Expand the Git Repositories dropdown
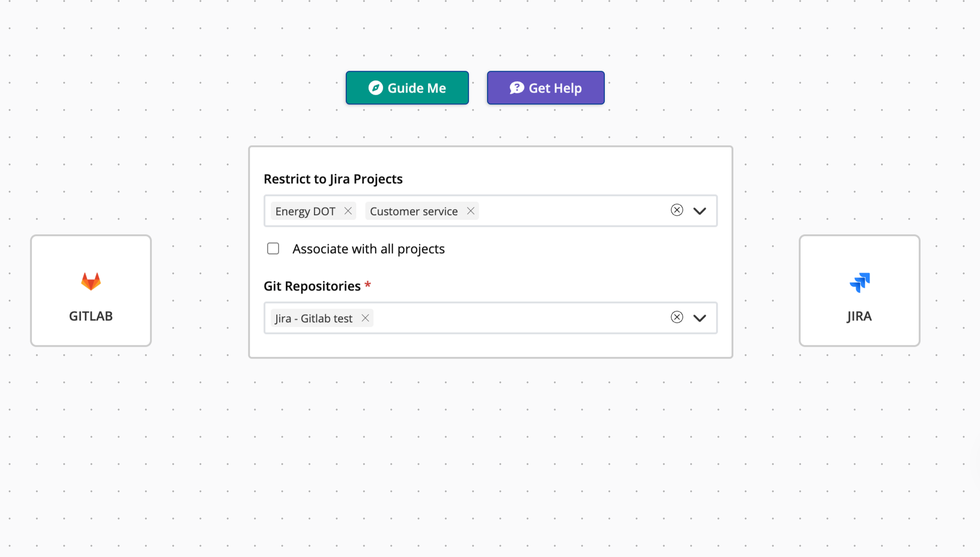Image resolution: width=980 pixels, height=557 pixels. point(700,318)
